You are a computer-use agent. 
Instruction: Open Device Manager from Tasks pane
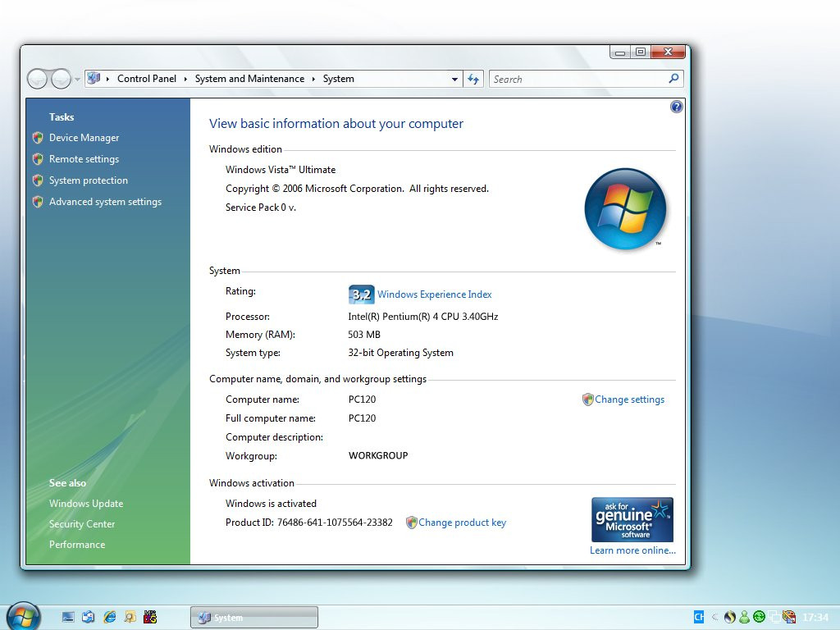point(84,138)
